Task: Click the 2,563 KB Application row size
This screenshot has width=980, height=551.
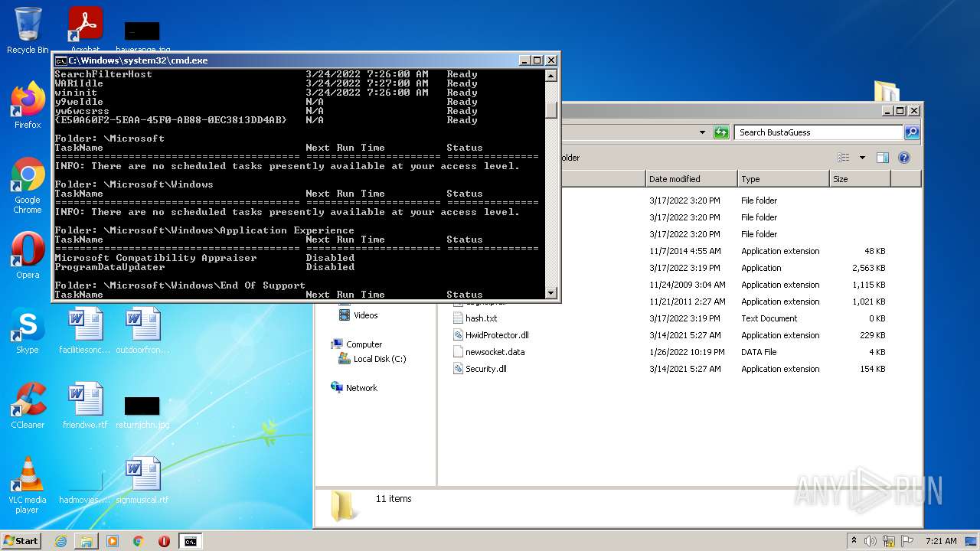Action: pyautogui.click(x=868, y=268)
